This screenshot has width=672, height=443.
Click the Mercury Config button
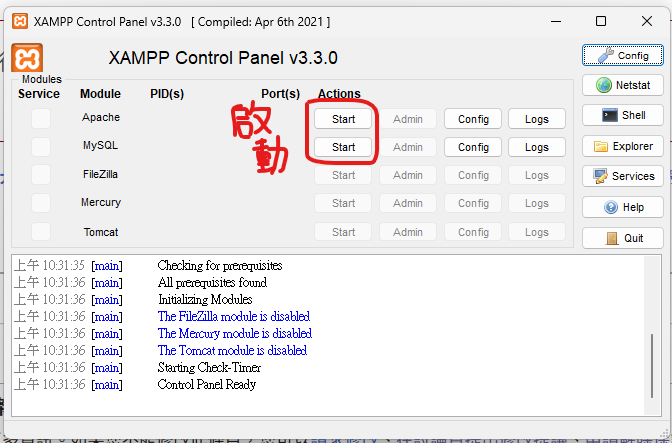473,203
